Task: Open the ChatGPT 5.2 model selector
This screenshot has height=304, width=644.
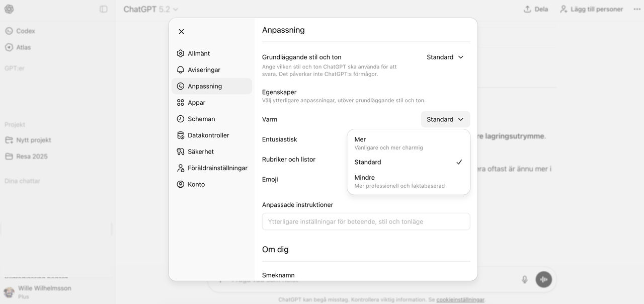Action: pos(151,9)
